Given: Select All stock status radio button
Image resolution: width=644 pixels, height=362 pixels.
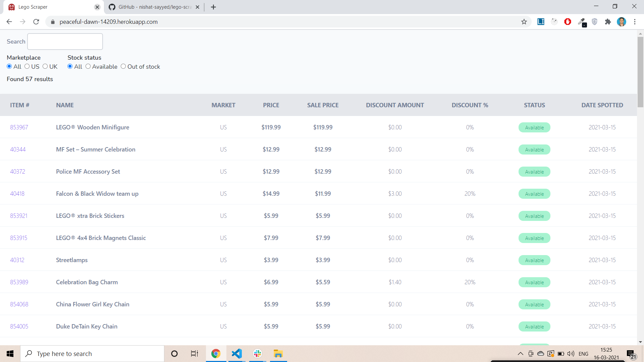Looking at the screenshot, I should [x=70, y=66].
